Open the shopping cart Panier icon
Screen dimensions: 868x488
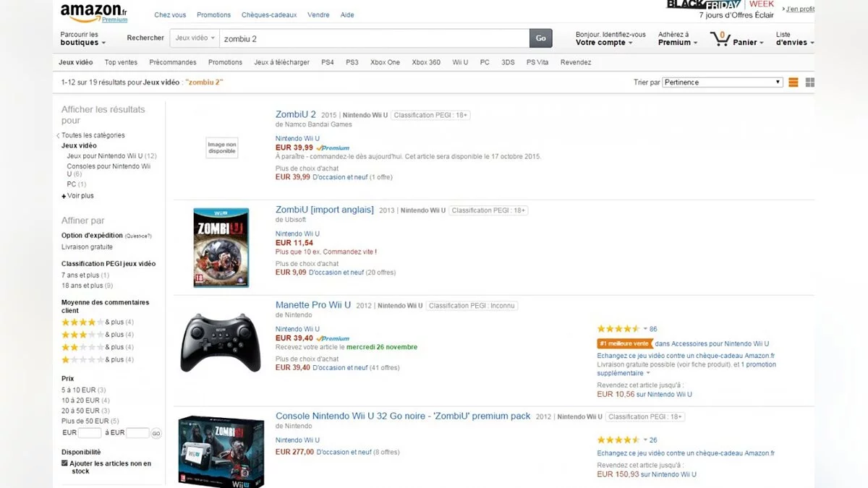(720, 38)
